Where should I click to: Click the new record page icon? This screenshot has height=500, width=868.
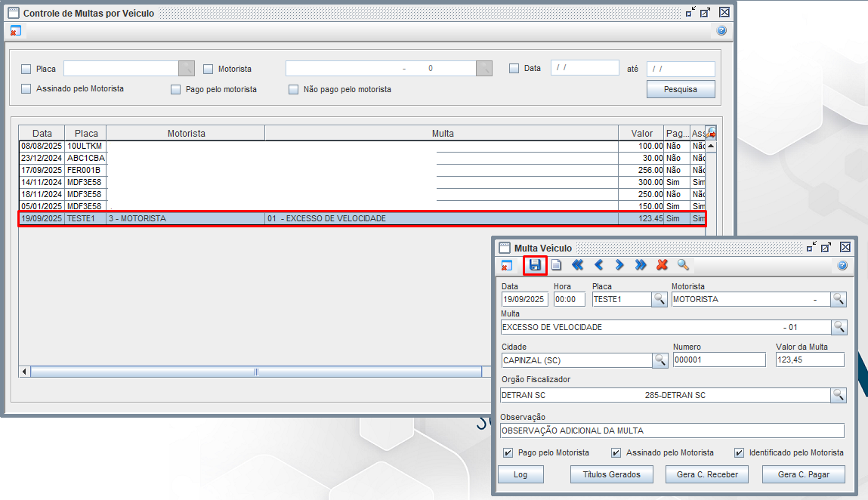(556, 265)
